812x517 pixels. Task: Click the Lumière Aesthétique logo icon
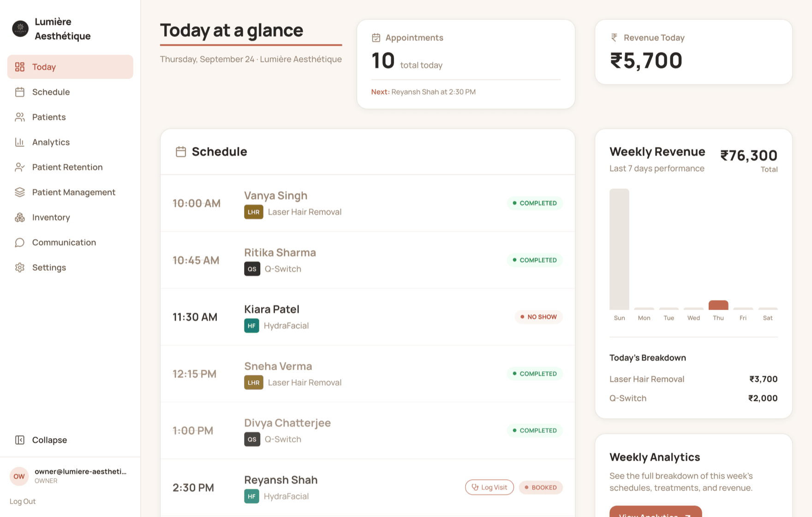coord(20,29)
